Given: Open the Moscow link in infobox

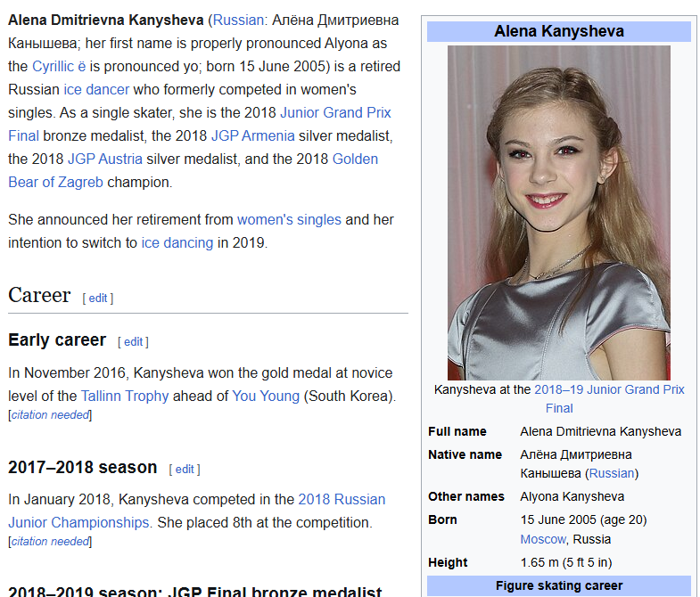Looking at the screenshot, I should tap(543, 539).
